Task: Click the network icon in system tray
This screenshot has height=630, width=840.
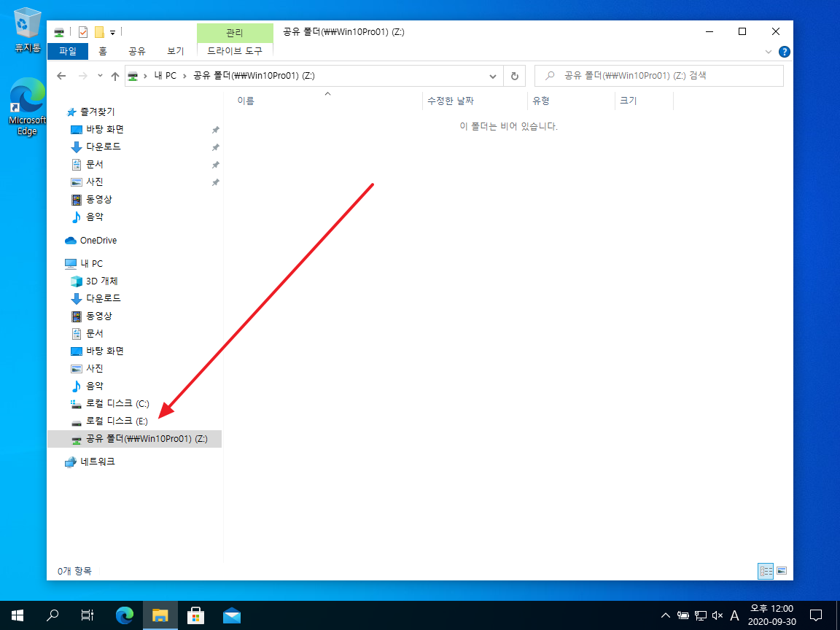Action: pos(701,615)
